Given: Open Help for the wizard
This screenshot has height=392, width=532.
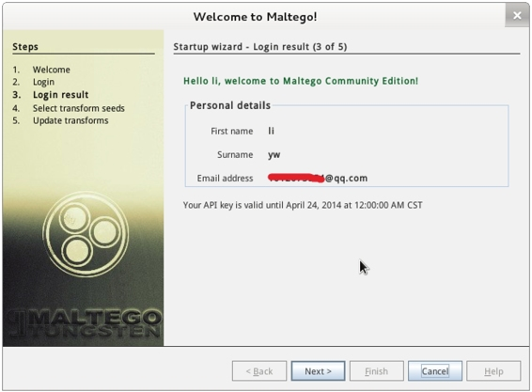Looking at the screenshot, I should tap(493, 371).
